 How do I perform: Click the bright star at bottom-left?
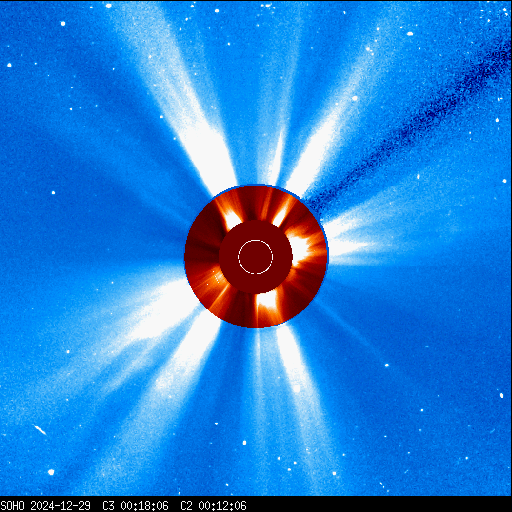click(51, 472)
